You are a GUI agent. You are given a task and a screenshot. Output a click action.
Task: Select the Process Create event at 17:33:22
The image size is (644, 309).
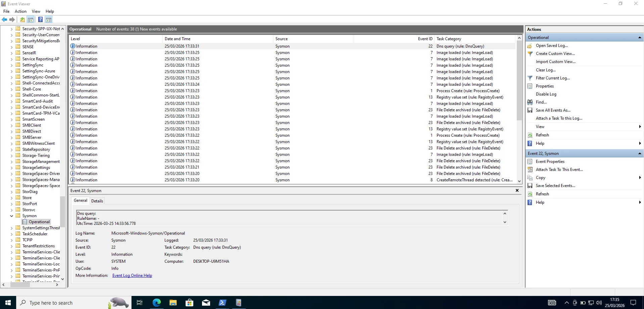point(467,135)
